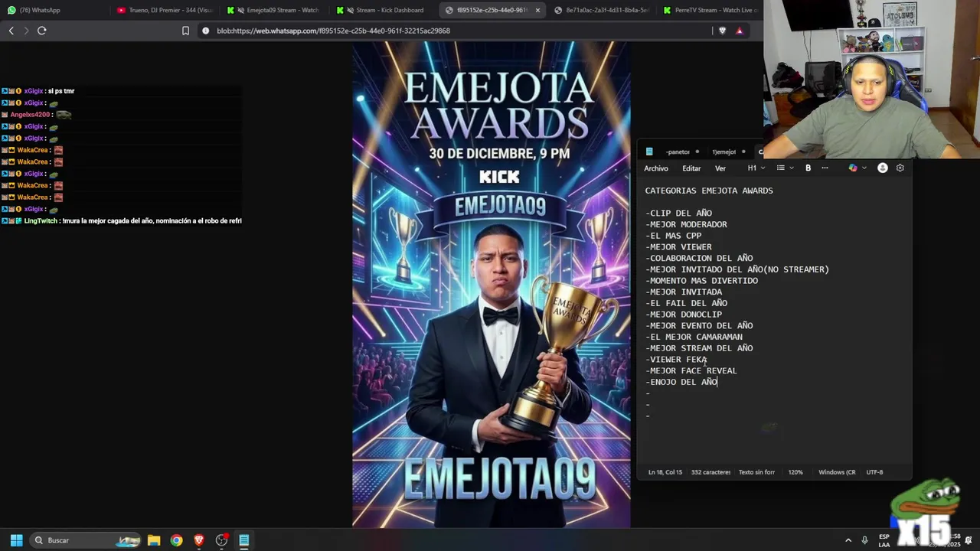Reload the current browser page
980x551 pixels.
pos(42,31)
